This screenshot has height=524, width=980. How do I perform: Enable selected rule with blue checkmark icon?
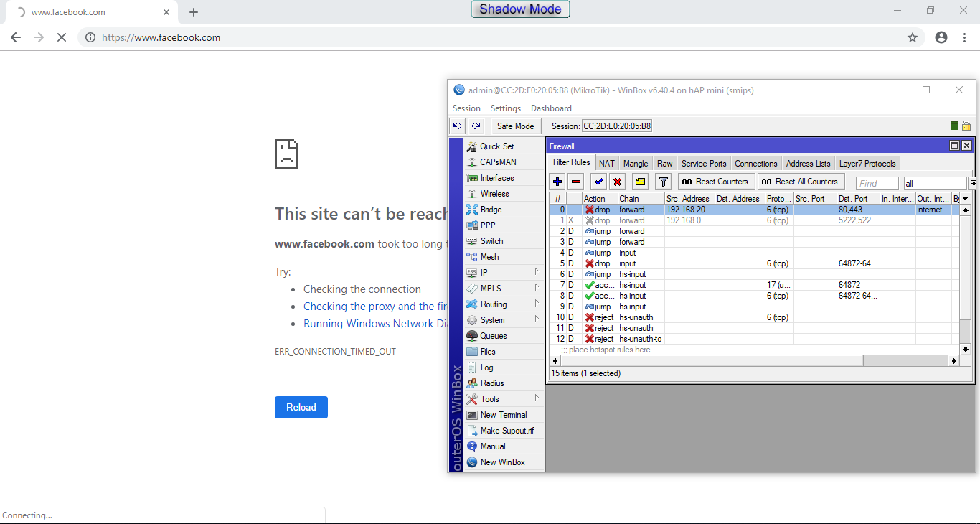click(598, 182)
